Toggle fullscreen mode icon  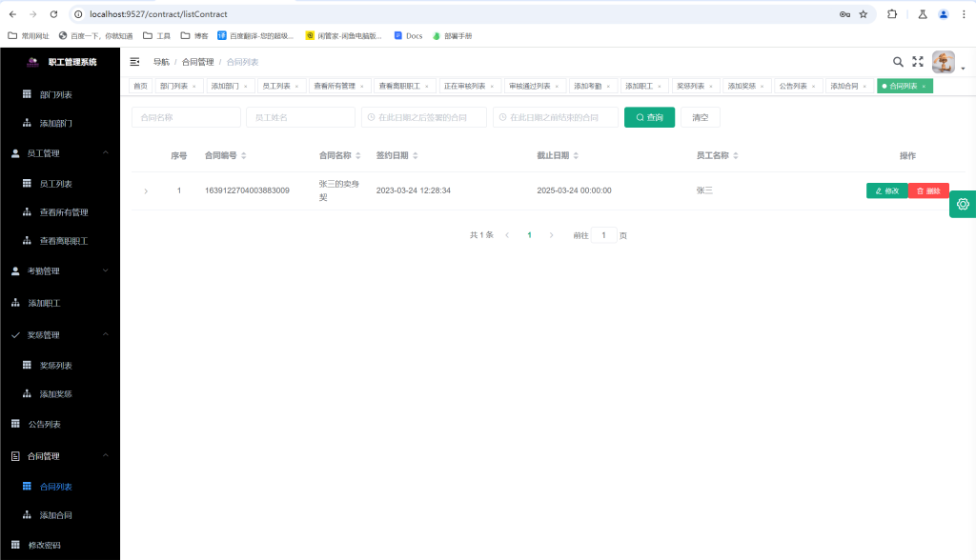tap(918, 62)
